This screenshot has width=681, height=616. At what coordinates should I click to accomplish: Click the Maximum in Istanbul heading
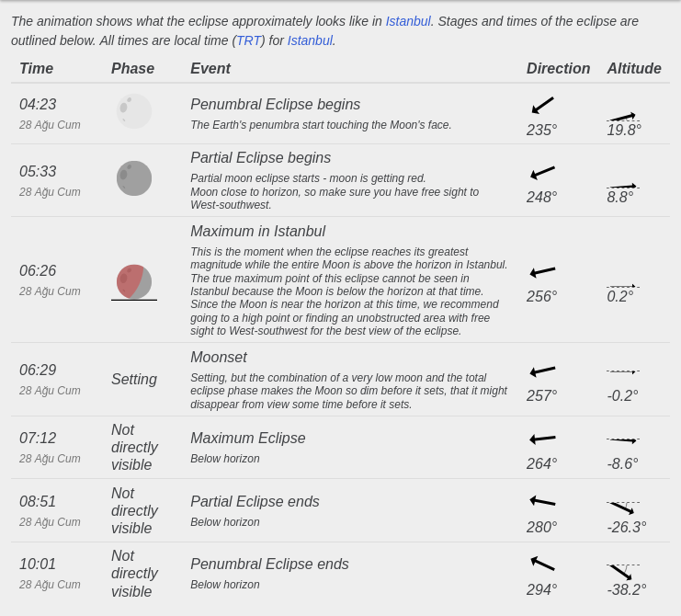click(x=258, y=231)
